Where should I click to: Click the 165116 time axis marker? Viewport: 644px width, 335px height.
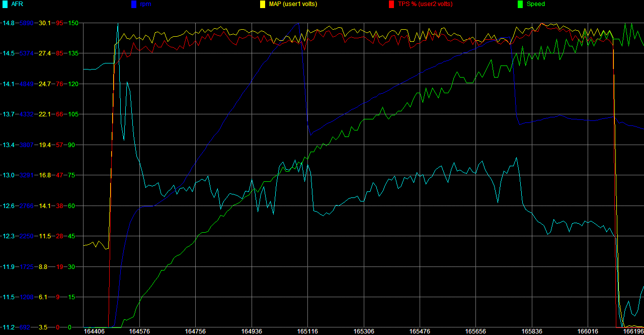(x=307, y=331)
